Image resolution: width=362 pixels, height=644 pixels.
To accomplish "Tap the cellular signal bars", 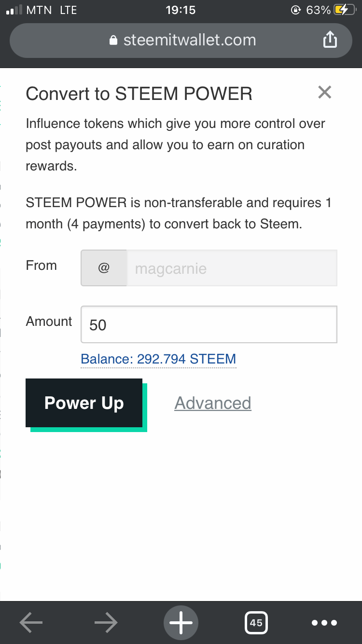I will pyautogui.click(x=14, y=10).
